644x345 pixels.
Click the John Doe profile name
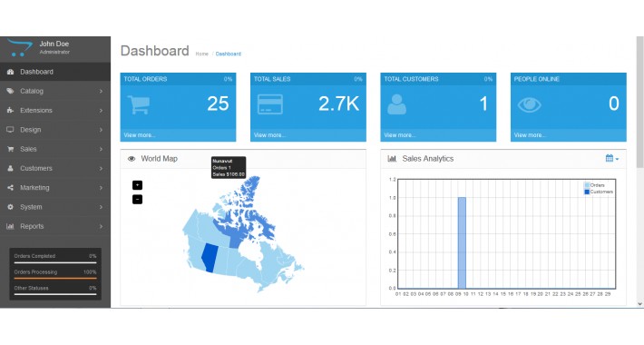pos(54,44)
